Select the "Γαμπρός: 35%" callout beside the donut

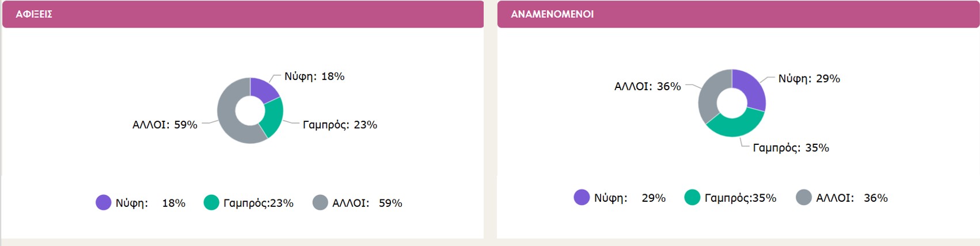[791, 148]
